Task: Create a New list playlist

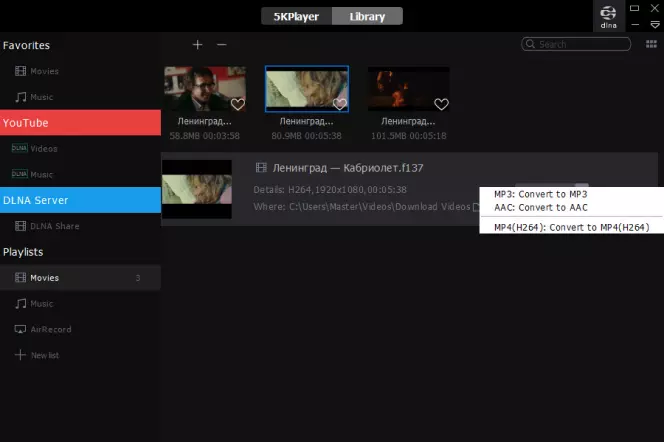Action: 80,355
